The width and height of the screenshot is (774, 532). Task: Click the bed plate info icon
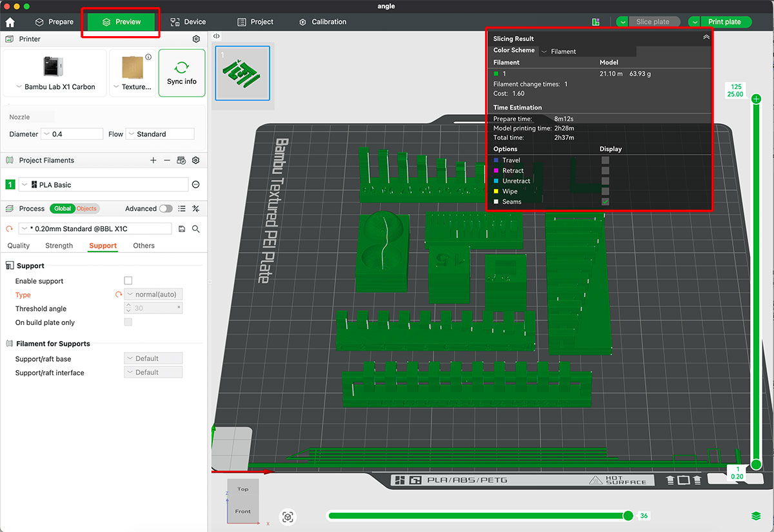148,57
